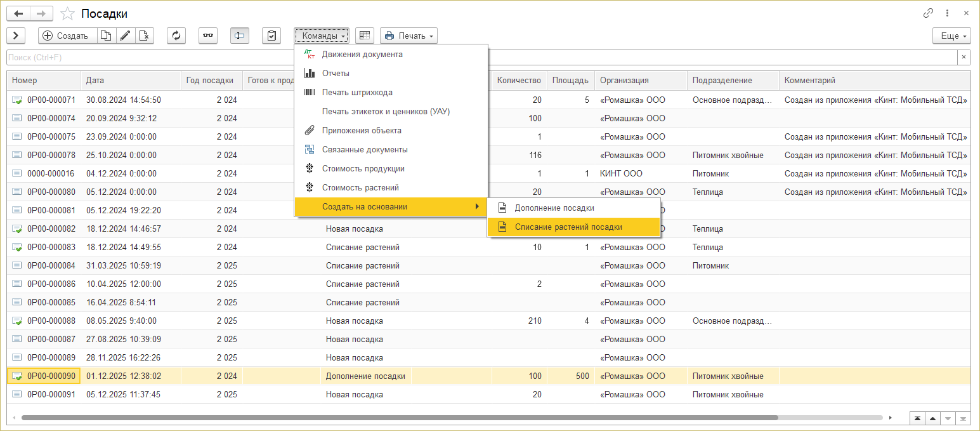Open the Печать dropdown
Screen dimensions: 980x431
408,36
